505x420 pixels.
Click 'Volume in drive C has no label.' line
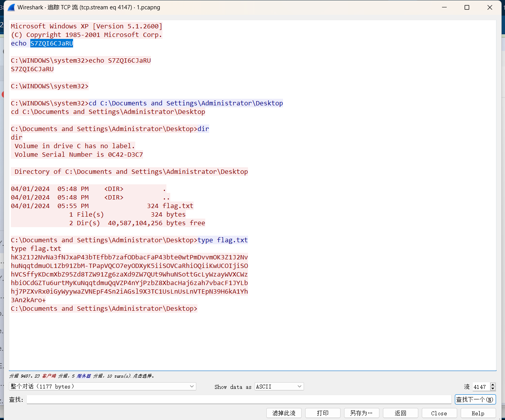(x=75, y=146)
